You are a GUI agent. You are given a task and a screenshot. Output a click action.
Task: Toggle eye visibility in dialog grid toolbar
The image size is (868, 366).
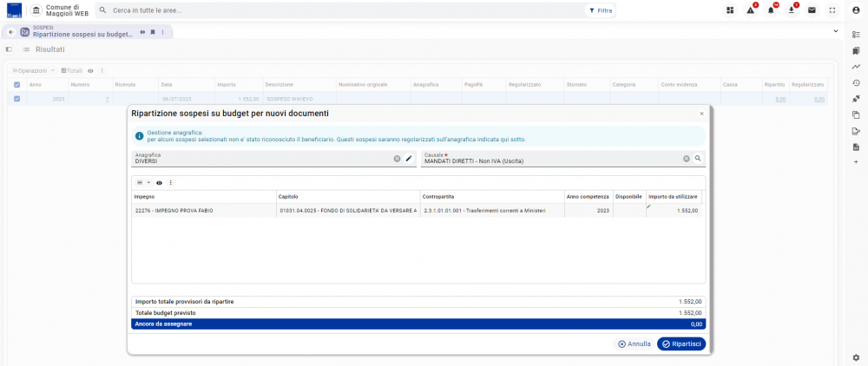pos(159,182)
